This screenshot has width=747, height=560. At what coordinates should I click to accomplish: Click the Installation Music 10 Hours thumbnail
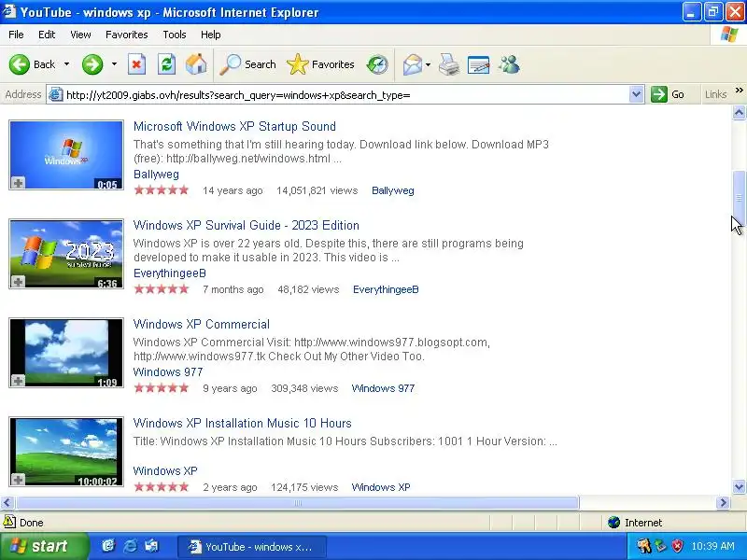[66, 452]
